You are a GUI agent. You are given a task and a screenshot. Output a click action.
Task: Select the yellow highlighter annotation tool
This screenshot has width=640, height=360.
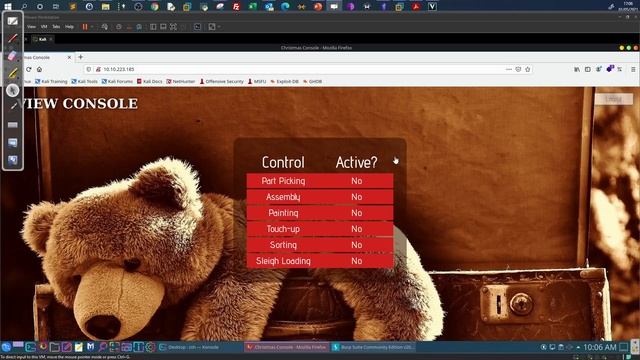point(13,73)
